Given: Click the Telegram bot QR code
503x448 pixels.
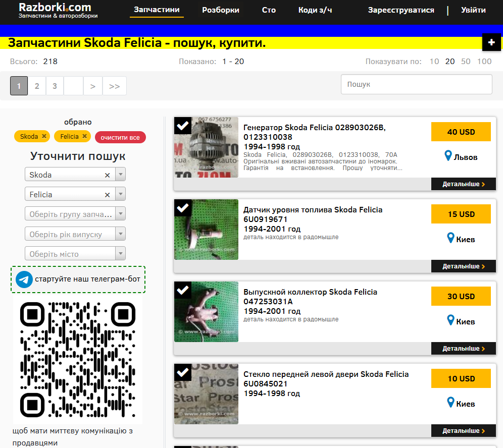Looking at the screenshot, I should pos(78,359).
